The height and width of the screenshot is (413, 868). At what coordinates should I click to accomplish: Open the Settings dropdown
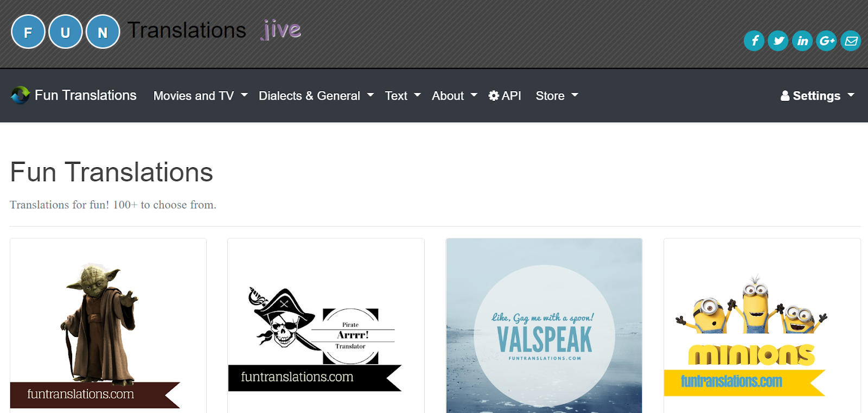(x=818, y=96)
